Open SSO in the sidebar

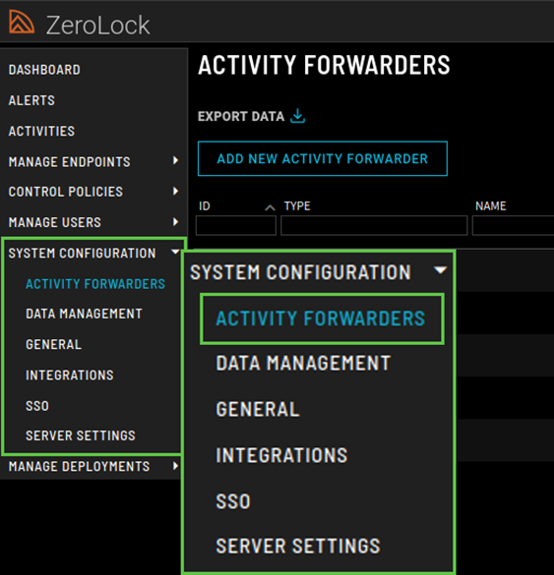tap(37, 406)
